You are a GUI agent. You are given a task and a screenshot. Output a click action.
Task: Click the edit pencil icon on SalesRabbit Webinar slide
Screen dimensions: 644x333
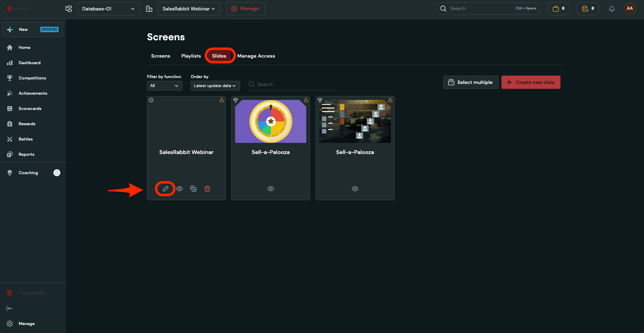pyautogui.click(x=165, y=189)
